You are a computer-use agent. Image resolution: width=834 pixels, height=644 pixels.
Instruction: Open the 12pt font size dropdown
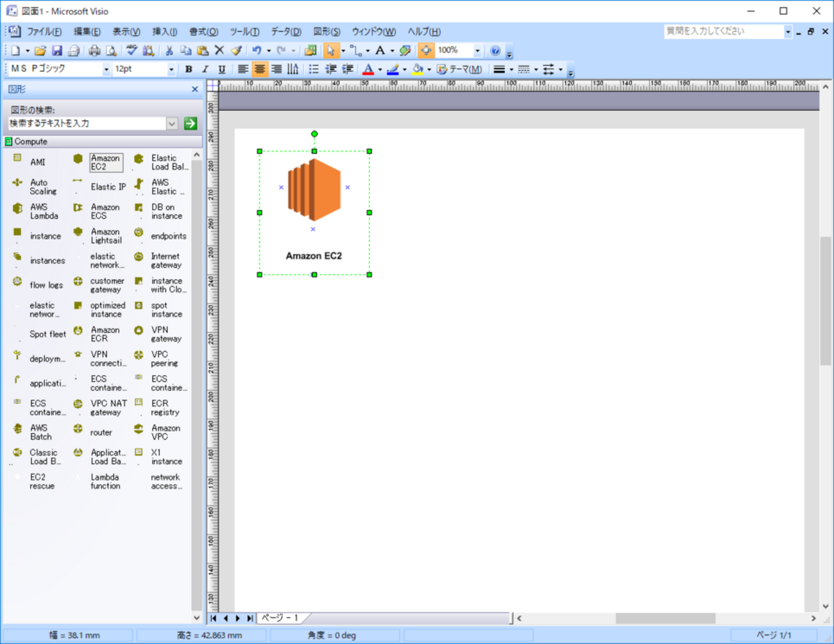(x=171, y=69)
